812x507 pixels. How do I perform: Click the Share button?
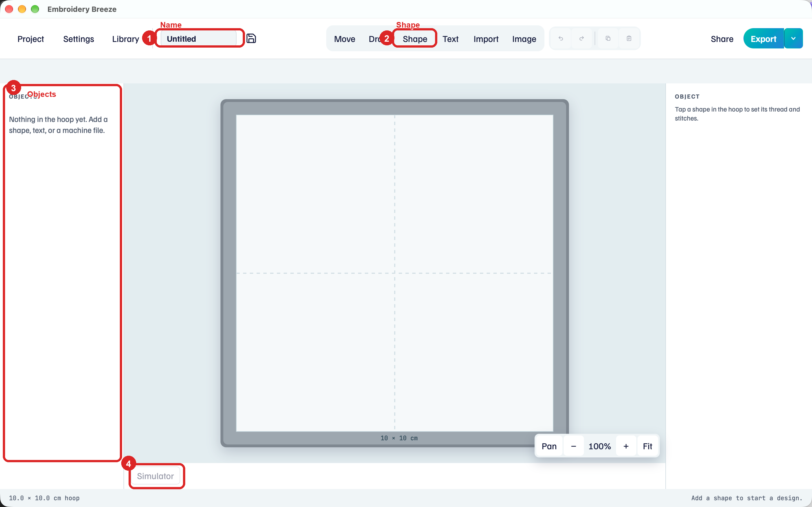click(722, 39)
